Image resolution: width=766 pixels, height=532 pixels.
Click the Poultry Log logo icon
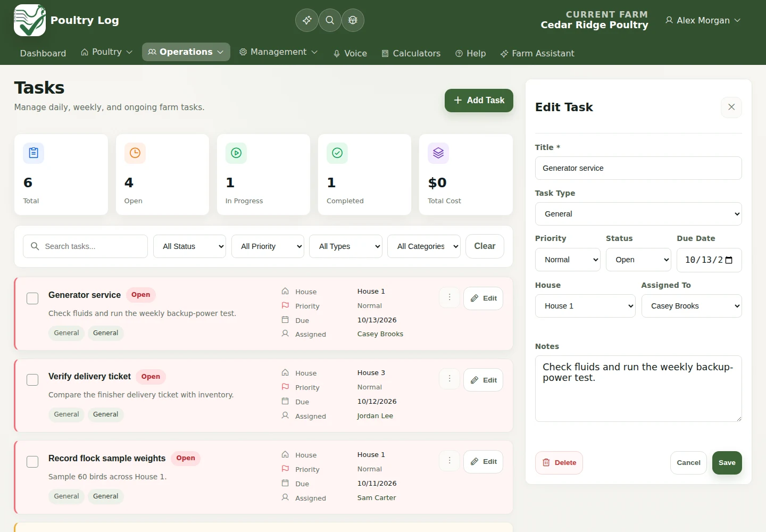[x=30, y=20]
